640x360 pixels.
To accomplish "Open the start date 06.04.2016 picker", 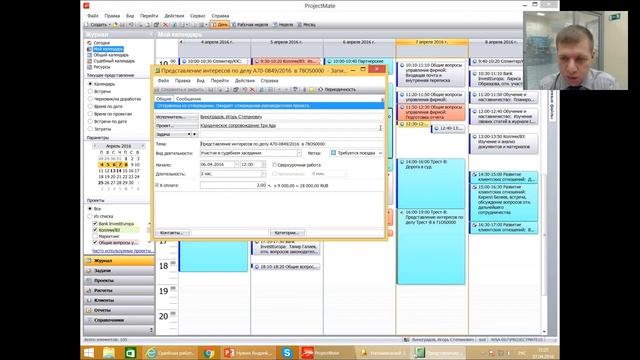I will click(x=236, y=164).
